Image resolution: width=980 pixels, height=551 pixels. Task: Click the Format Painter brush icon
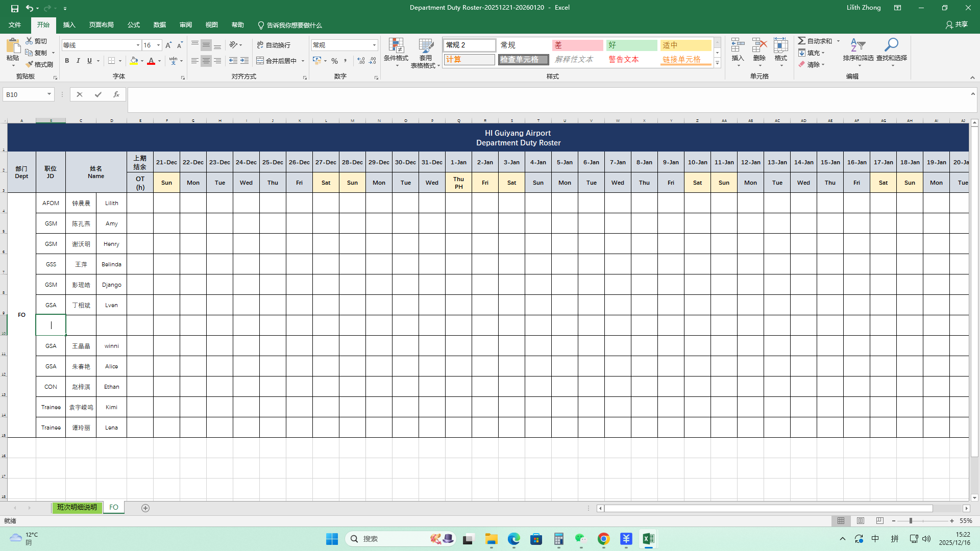click(x=30, y=64)
